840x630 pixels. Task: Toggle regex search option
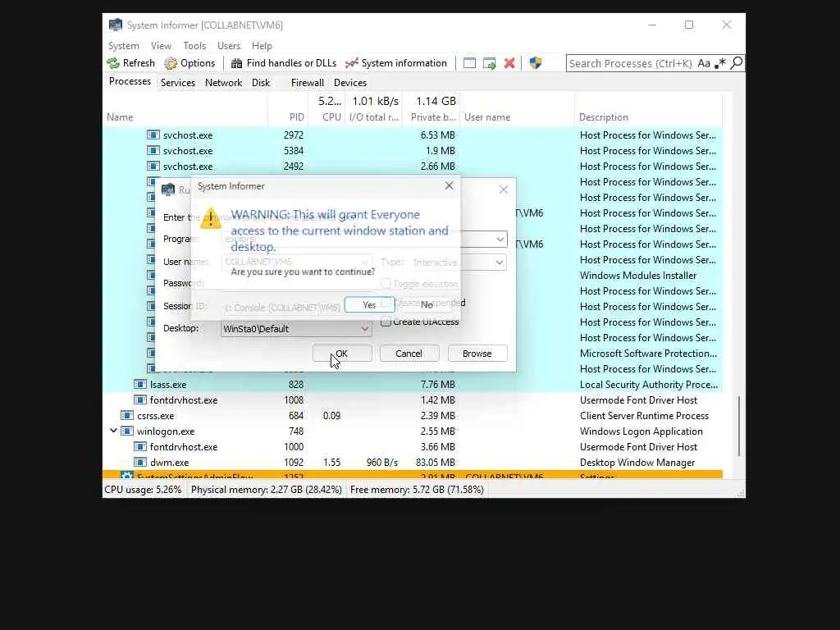click(x=720, y=63)
